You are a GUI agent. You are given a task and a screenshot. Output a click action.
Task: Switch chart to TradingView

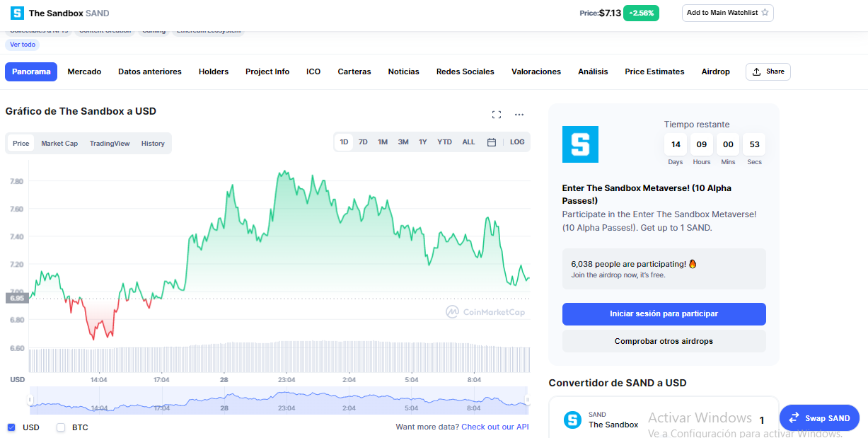[110, 143]
